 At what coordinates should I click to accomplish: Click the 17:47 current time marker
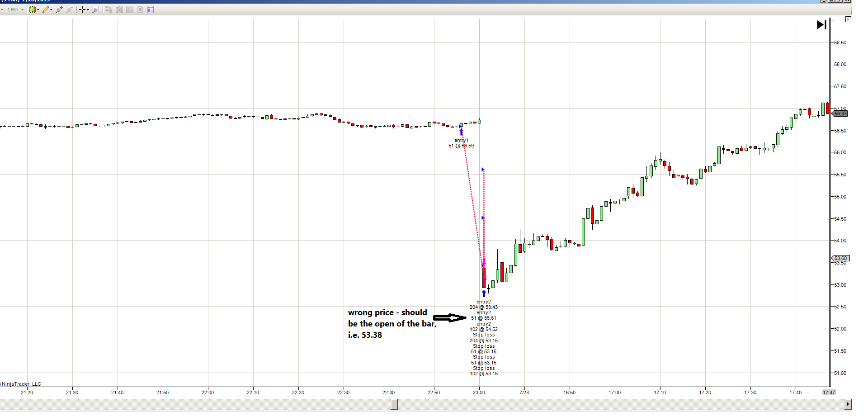tap(829, 392)
